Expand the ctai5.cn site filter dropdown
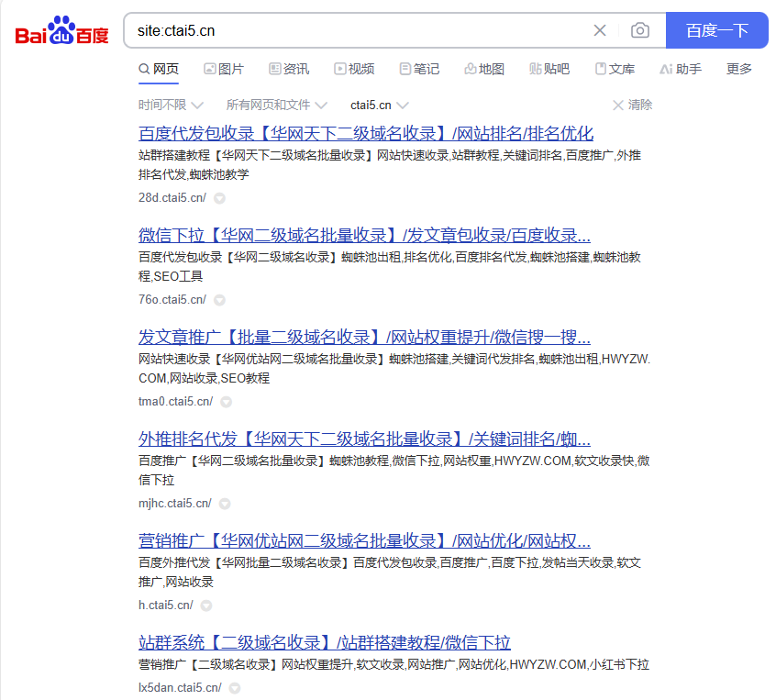The height and width of the screenshot is (700, 776). point(380,105)
